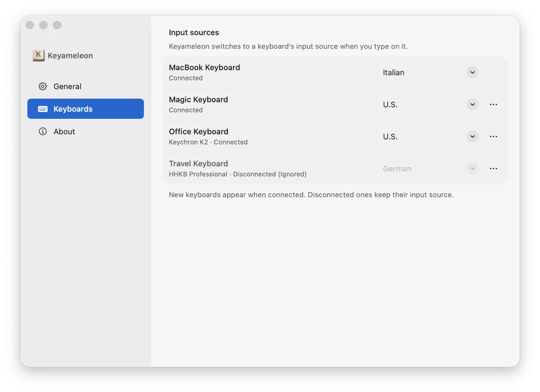Expand Magic Keyboard input source dropdown

pos(472,104)
